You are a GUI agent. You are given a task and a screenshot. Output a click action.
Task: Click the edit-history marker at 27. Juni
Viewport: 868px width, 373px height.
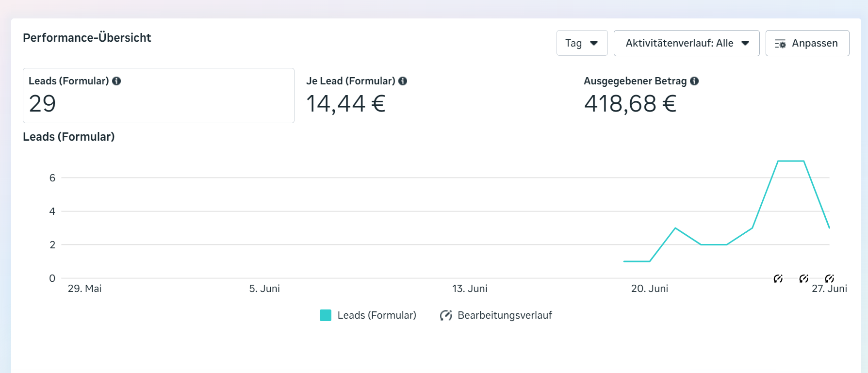coord(829,278)
